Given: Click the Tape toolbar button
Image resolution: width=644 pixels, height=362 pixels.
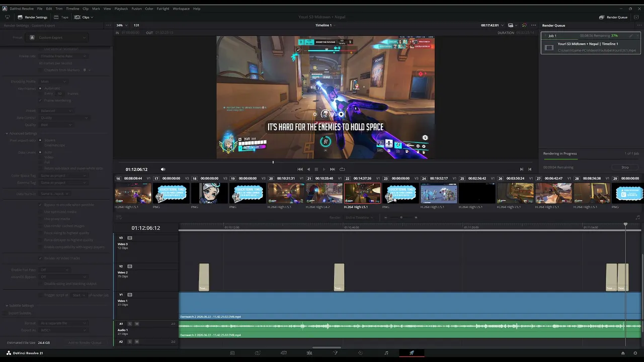Looking at the screenshot, I should 61,17.
